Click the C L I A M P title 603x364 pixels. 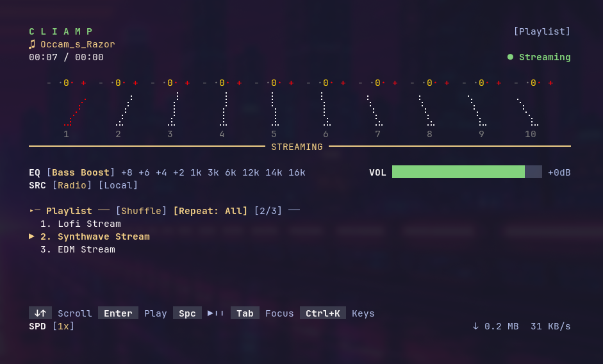click(61, 31)
